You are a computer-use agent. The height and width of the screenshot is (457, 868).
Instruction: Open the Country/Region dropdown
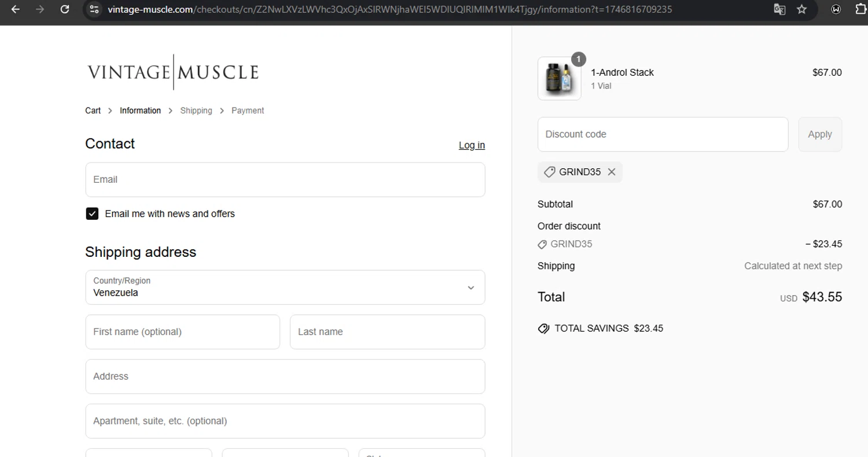[285, 288]
